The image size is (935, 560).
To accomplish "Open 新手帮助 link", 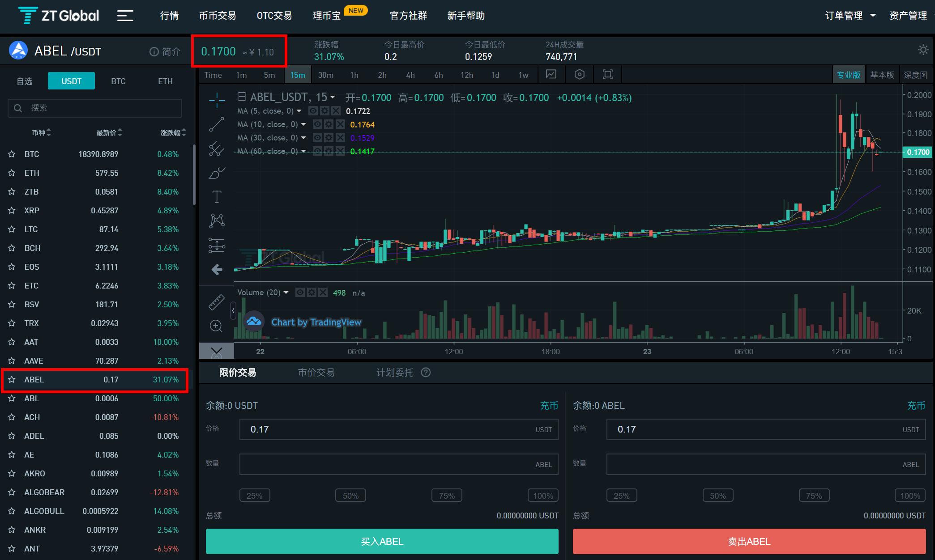I will click(465, 16).
